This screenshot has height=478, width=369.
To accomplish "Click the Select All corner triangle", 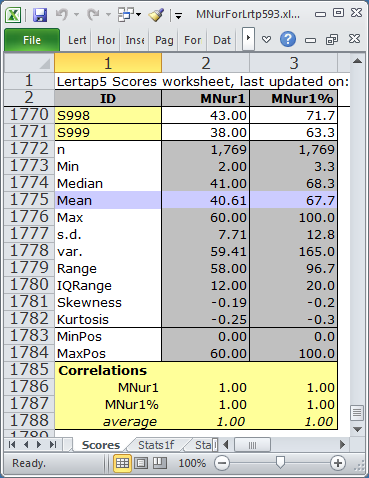I will (x=45, y=64).
